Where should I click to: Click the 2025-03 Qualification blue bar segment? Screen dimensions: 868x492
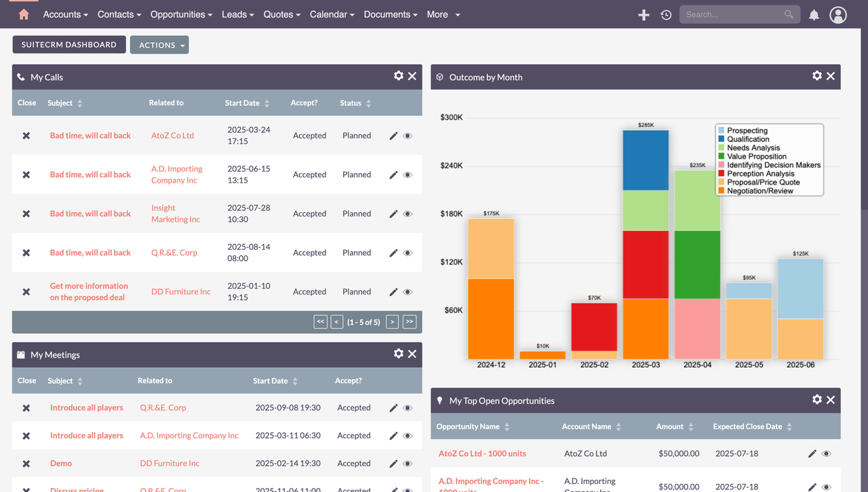tap(646, 160)
